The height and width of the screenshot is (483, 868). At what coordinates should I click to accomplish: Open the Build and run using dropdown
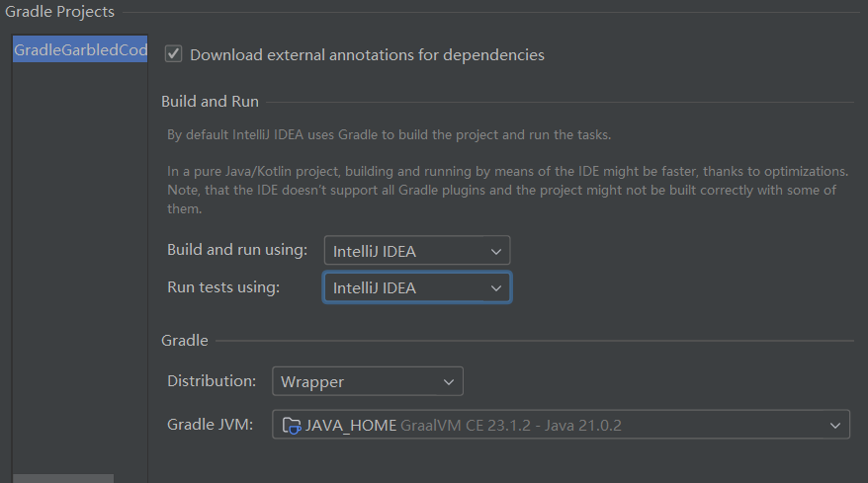click(x=416, y=251)
